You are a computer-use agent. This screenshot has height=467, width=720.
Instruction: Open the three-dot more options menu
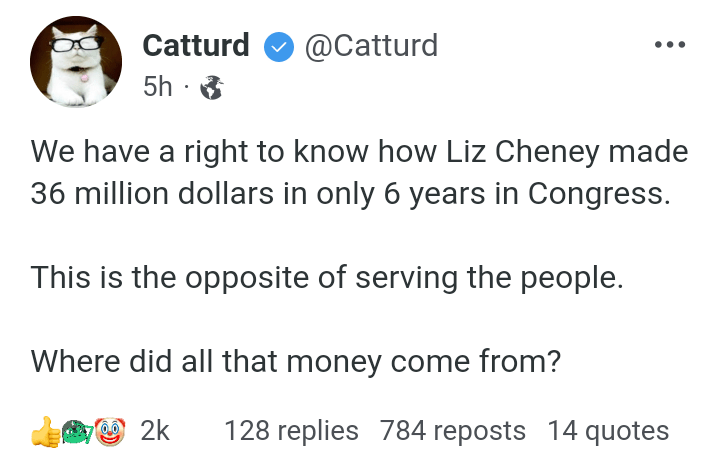pos(668,45)
